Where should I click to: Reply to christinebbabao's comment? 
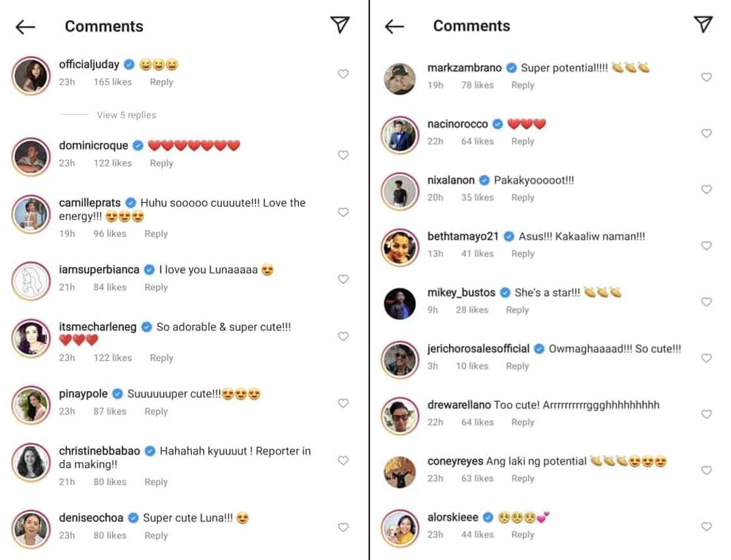[156, 482]
